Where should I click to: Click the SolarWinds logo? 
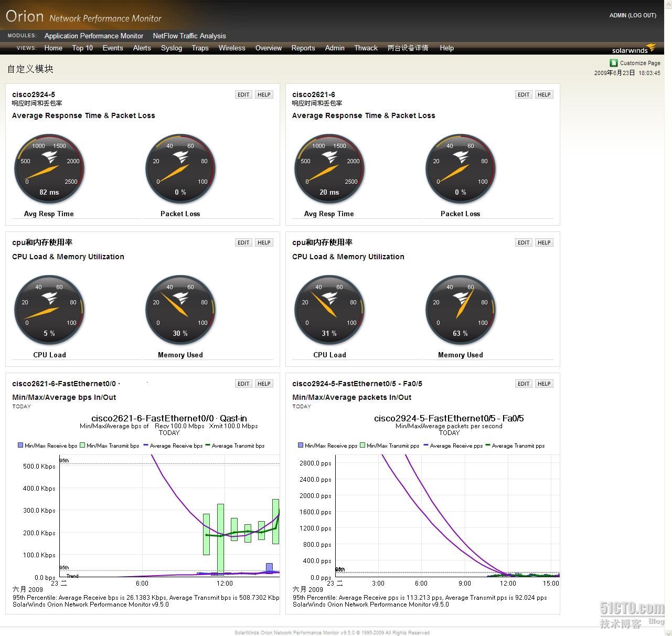pyautogui.click(x=634, y=49)
